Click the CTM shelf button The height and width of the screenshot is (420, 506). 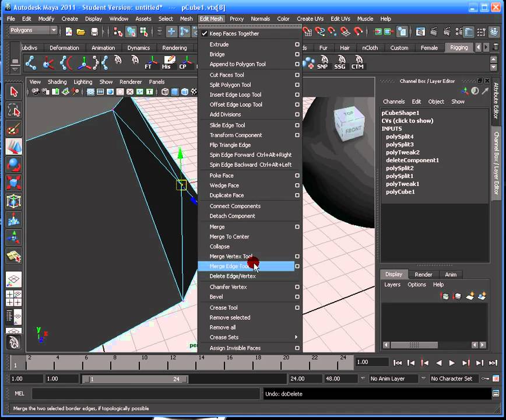point(357,62)
